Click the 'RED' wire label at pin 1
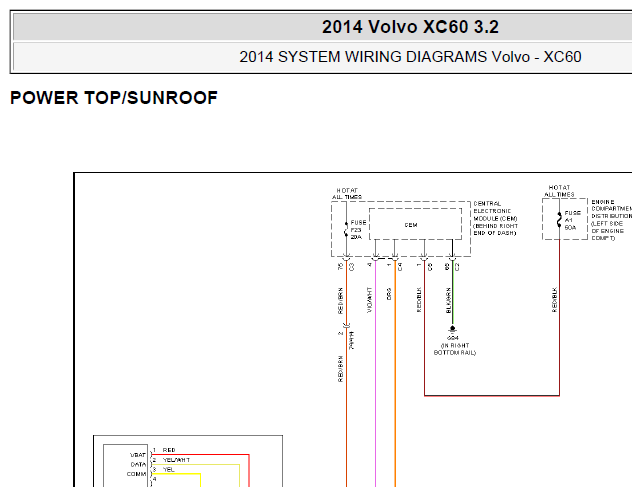 coord(169,450)
